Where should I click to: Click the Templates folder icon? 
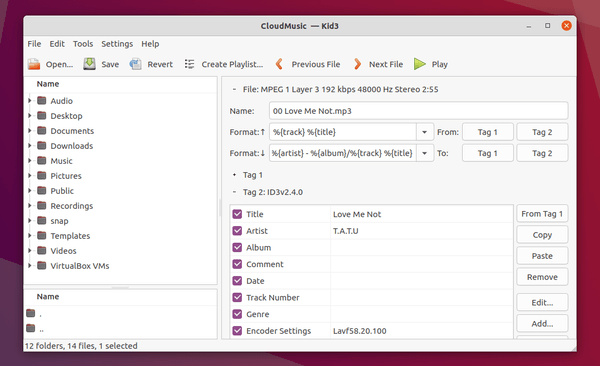(42, 235)
